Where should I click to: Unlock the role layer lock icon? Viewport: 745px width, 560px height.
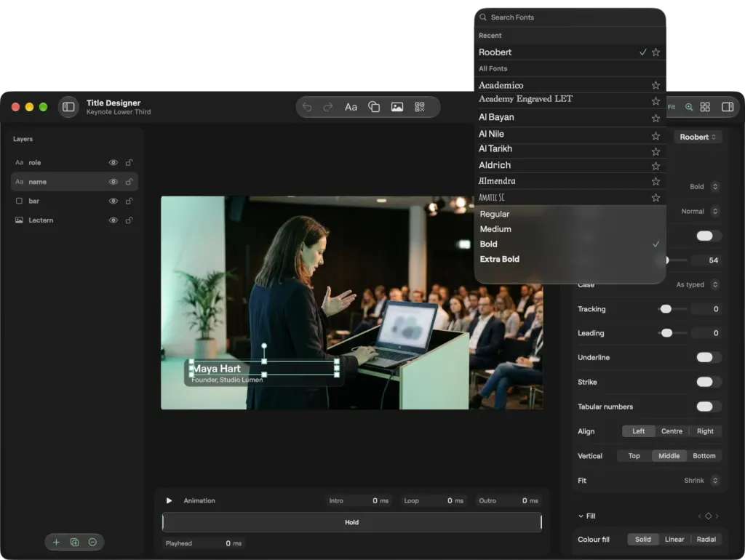[x=129, y=162]
